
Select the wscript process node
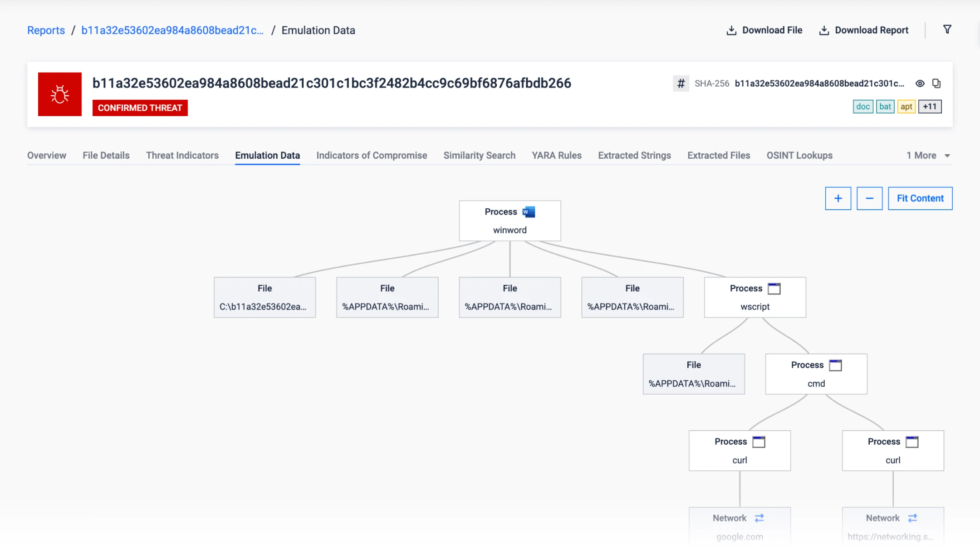click(x=755, y=297)
